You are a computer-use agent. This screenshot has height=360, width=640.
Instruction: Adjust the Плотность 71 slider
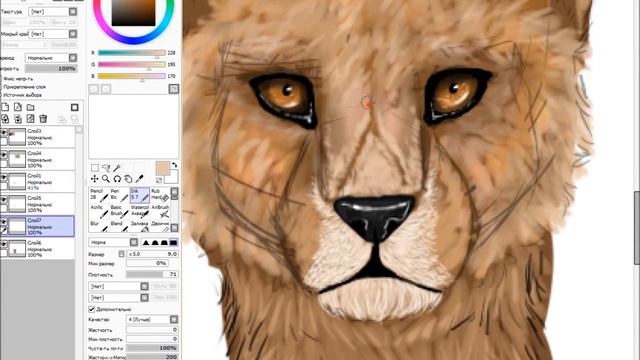pos(152,275)
